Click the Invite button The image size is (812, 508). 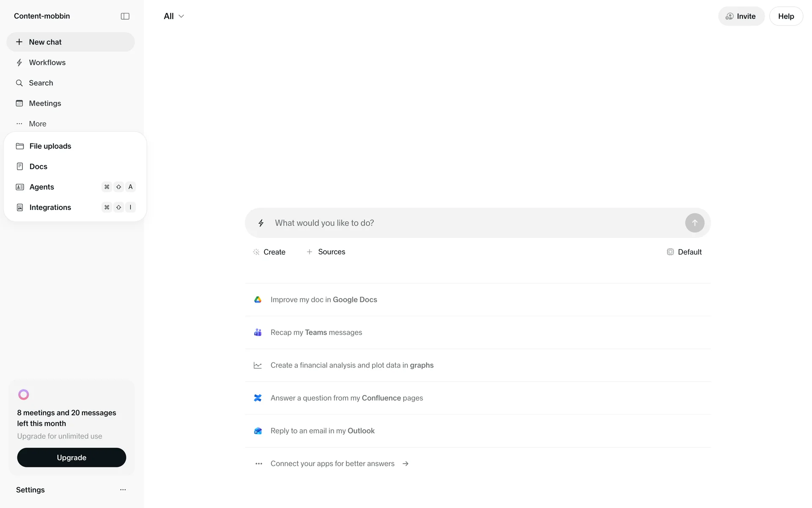741,16
